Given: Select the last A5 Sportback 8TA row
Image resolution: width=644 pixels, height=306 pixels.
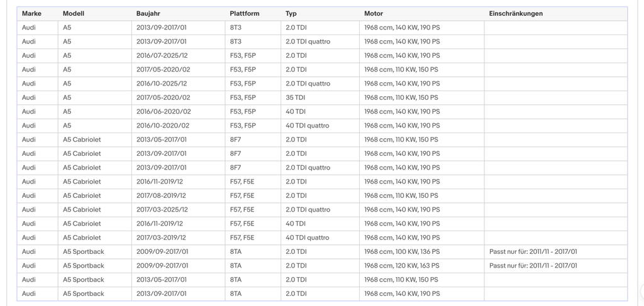Looking at the screenshot, I should tap(322, 293).
